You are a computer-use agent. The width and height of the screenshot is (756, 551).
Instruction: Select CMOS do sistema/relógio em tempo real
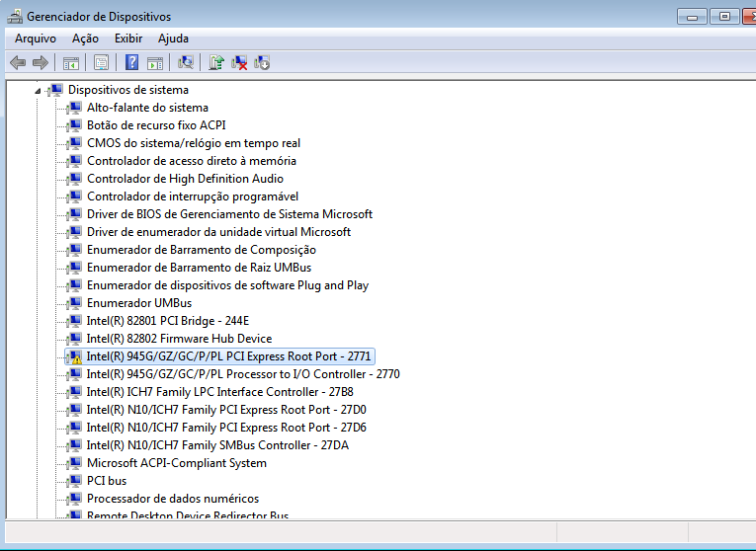pos(194,143)
